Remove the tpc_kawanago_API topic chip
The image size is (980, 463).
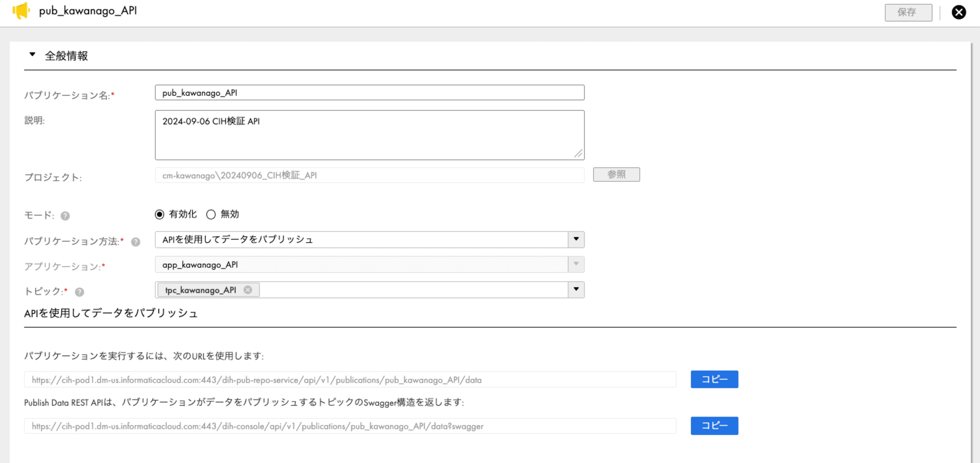pos(248,290)
